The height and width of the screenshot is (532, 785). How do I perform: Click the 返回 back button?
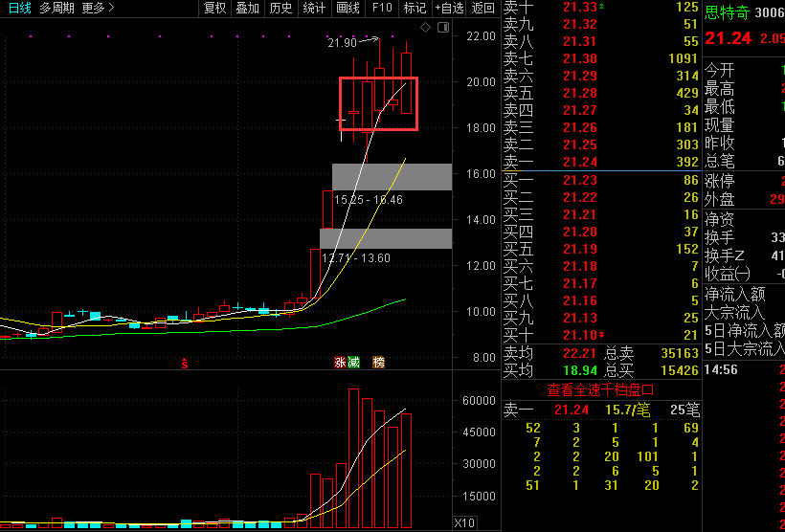point(483,8)
